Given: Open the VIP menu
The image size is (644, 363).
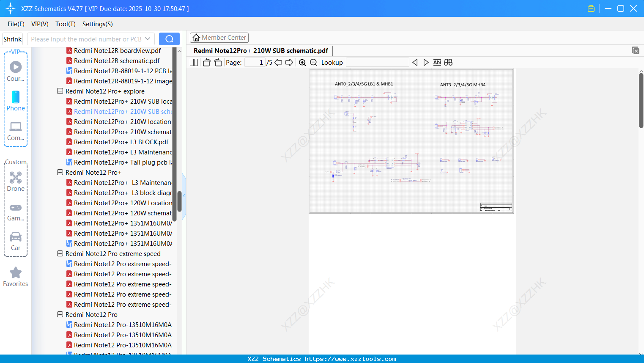Looking at the screenshot, I should tap(40, 24).
